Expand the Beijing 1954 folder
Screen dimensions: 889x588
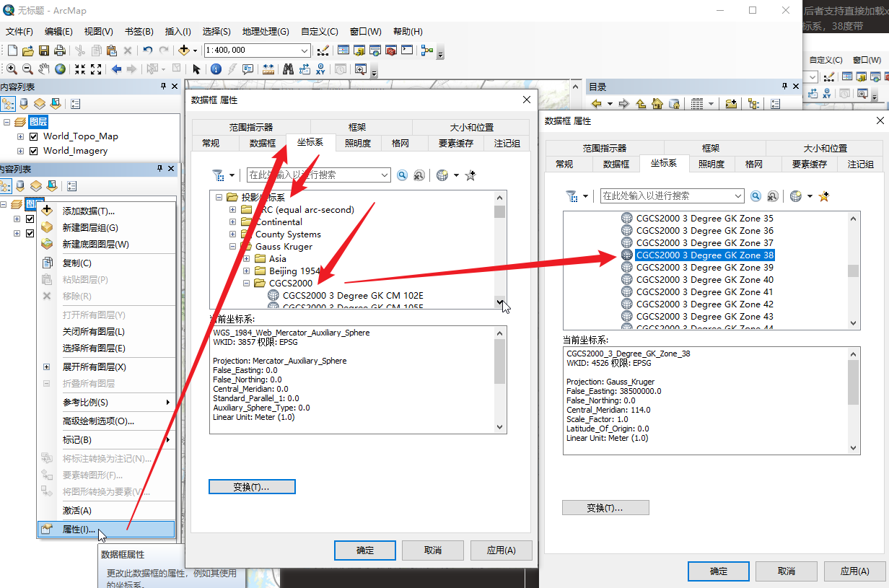(247, 271)
